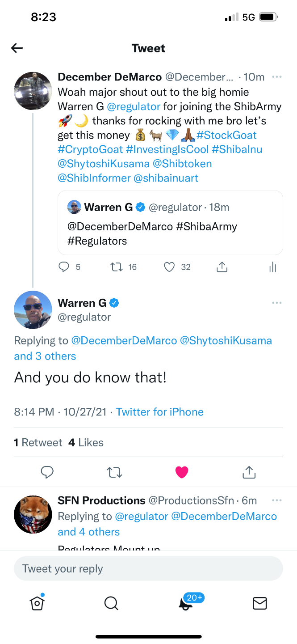Image resolution: width=297 pixels, height=644 pixels.
Task: Open the #StockGoat hashtag link
Action: pyautogui.click(x=226, y=135)
